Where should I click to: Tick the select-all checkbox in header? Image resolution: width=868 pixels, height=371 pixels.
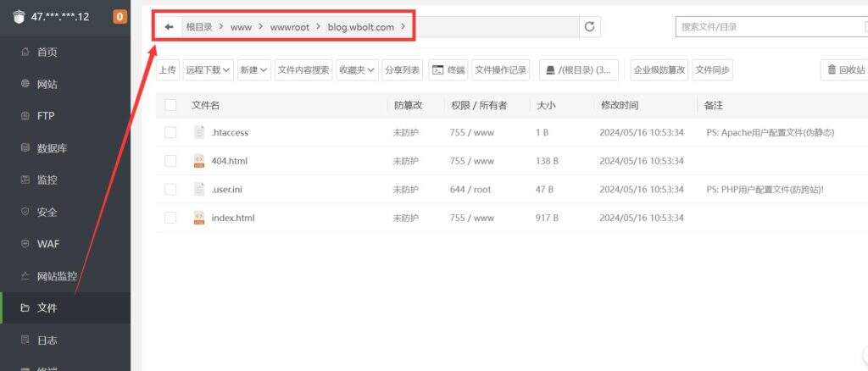170,105
